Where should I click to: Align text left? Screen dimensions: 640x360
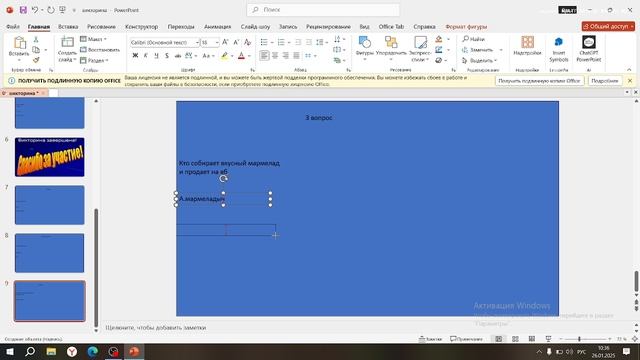[x=264, y=56]
